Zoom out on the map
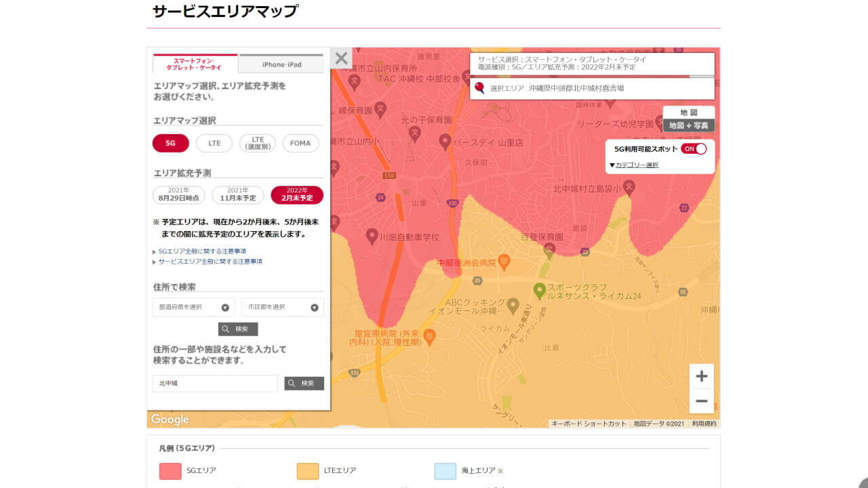868x488 pixels. [701, 401]
